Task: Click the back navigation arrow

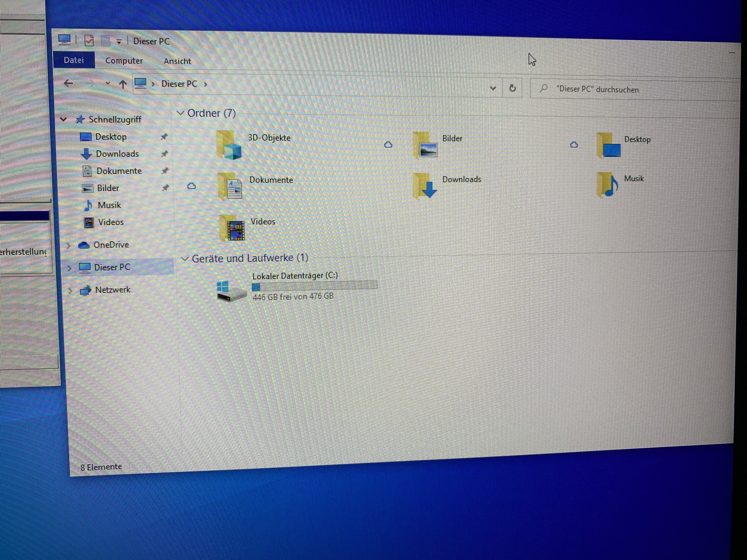Action: pyautogui.click(x=68, y=83)
